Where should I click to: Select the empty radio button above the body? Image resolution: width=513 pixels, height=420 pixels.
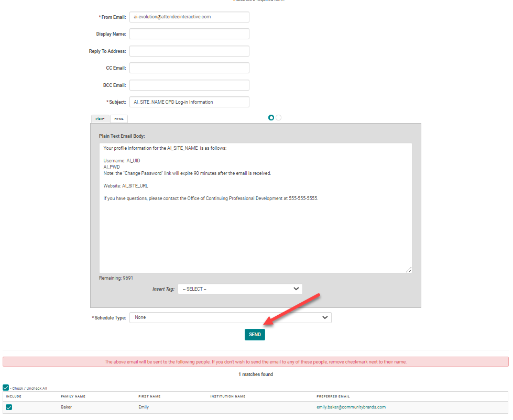(x=279, y=117)
